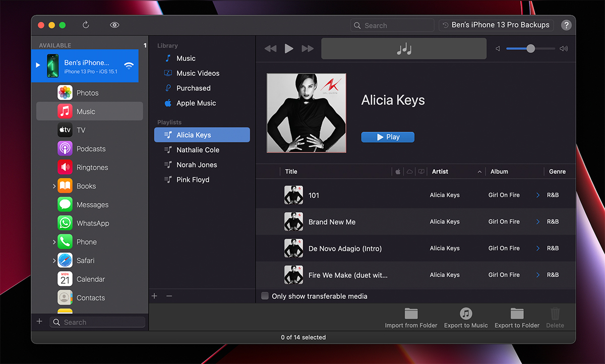Screen dimensions: 605x364
Task: Collapse Ben's iPhone disclosure triangle
Action: [x=38, y=66]
